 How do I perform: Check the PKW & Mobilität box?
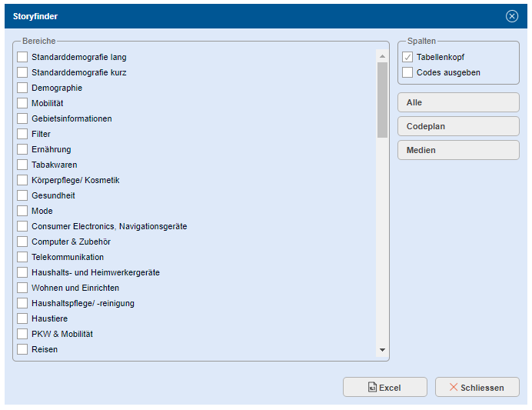point(22,334)
